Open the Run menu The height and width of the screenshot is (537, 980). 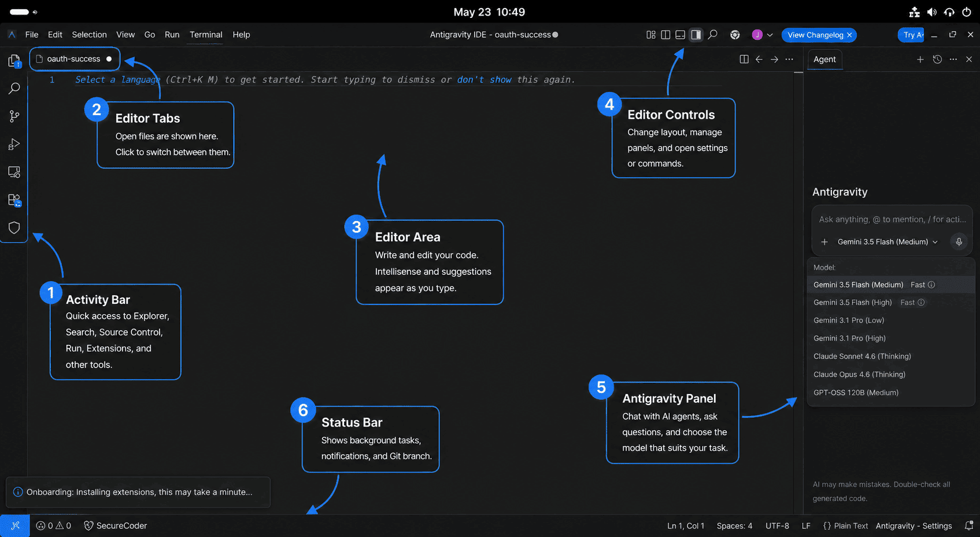point(172,35)
